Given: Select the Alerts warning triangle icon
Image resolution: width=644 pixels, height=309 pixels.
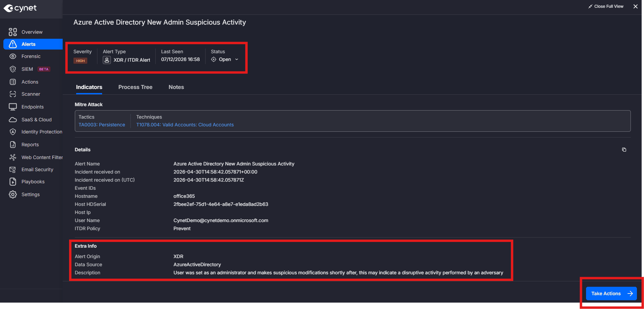Looking at the screenshot, I should click(x=13, y=44).
